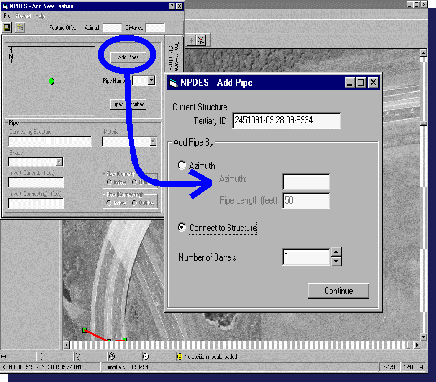Click the yellow icon in the status bar
The height and width of the screenshot is (382, 436).
[x=179, y=357]
